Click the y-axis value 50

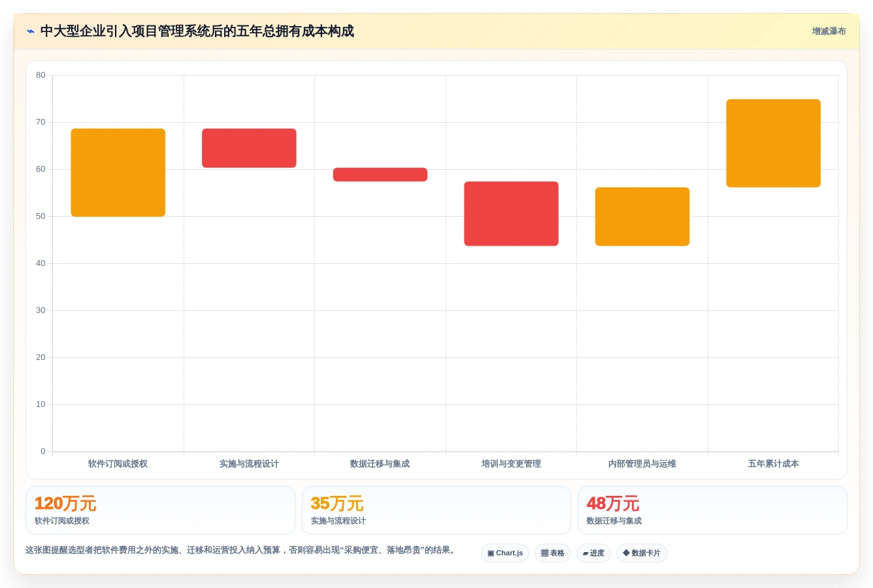point(41,216)
